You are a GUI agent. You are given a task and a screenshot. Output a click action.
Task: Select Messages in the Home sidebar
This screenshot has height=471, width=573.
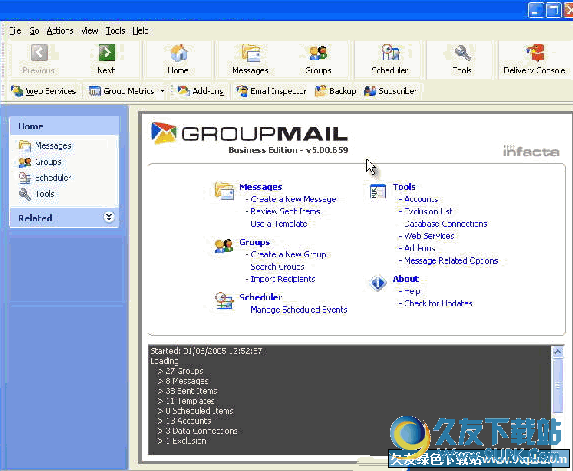(x=45, y=145)
